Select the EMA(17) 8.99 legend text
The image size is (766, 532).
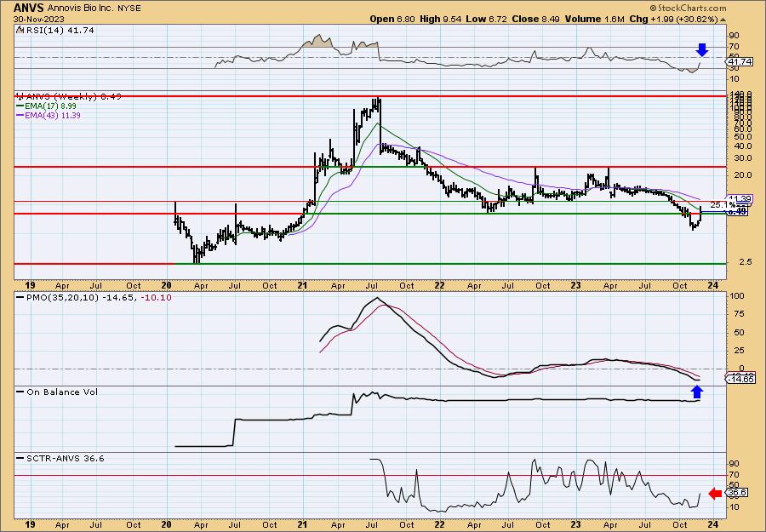[x=50, y=106]
